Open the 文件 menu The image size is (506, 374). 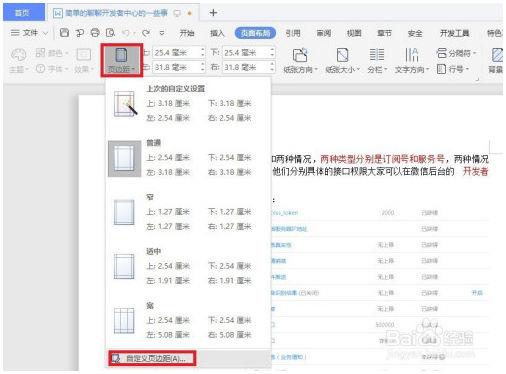(29, 33)
